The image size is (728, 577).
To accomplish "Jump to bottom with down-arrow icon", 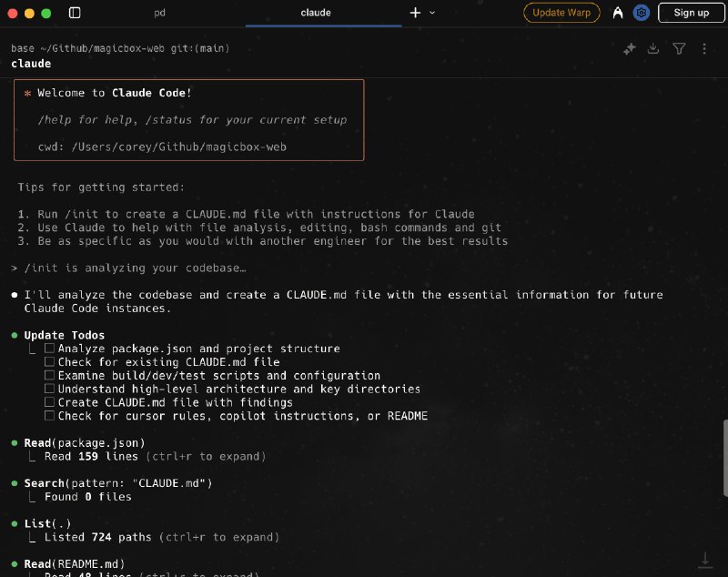I will pyautogui.click(x=705, y=560).
